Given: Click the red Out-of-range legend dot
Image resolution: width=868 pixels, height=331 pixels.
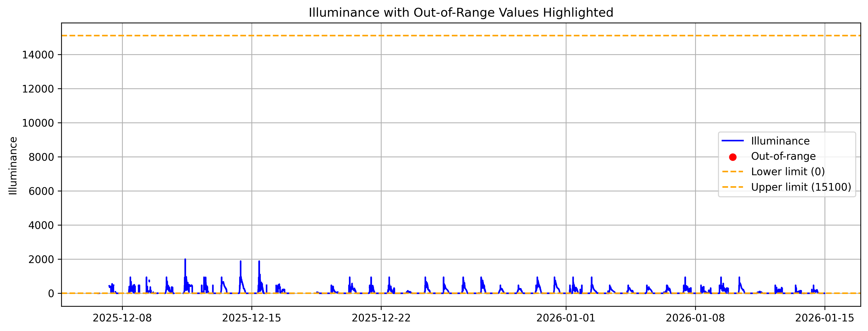Looking at the screenshot, I should tap(732, 157).
